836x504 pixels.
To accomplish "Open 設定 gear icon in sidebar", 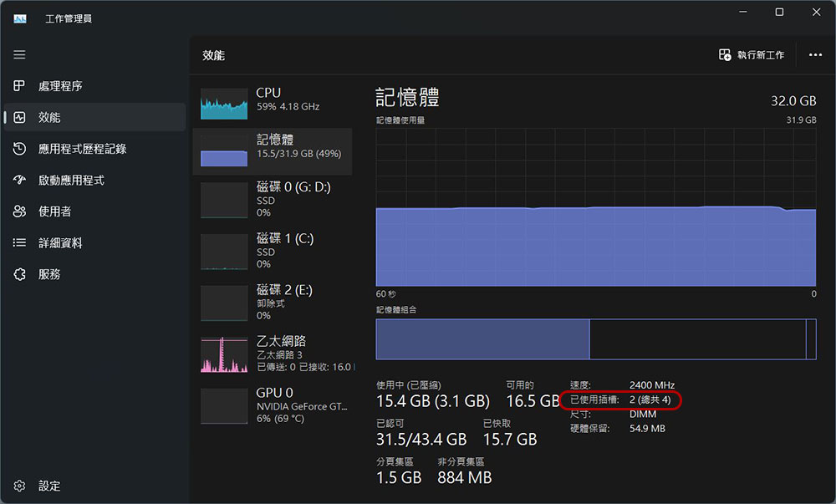I will click(x=19, y=486).
